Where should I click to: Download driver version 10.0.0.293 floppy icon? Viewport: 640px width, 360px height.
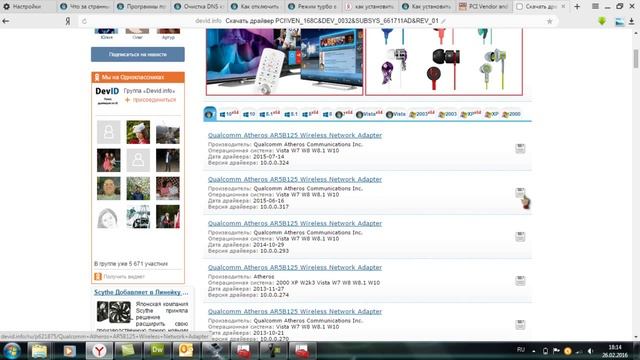coord(520,236)
